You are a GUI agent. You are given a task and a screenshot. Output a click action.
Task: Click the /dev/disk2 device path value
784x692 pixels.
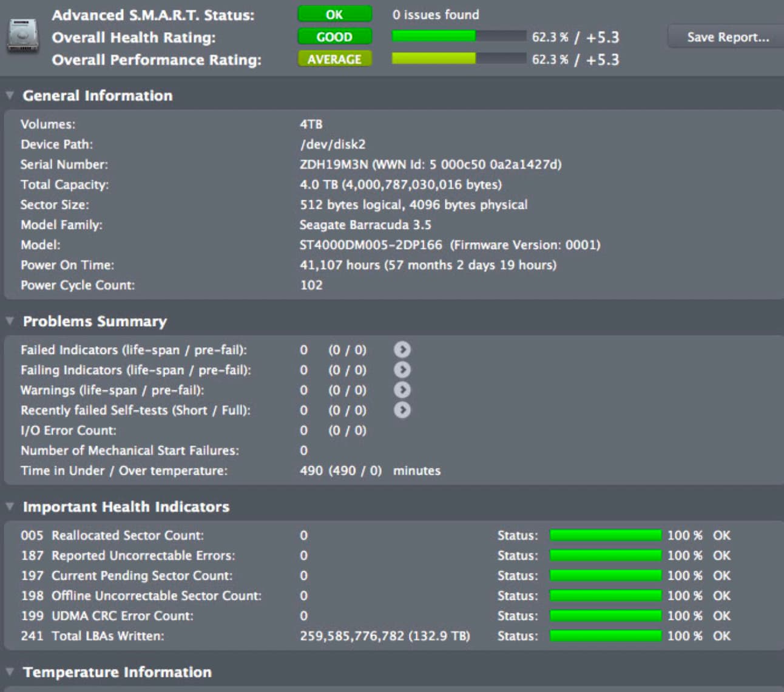click(x=333, y=144)
